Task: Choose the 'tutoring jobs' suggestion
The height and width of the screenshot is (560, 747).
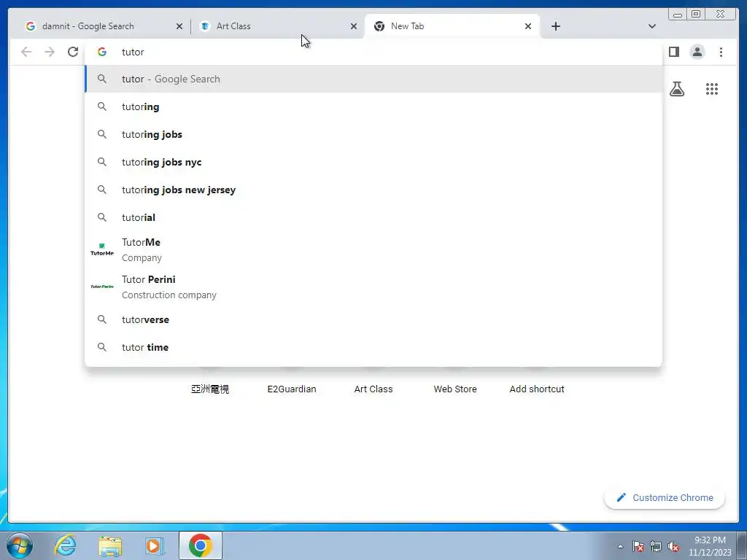Action: 373,134
